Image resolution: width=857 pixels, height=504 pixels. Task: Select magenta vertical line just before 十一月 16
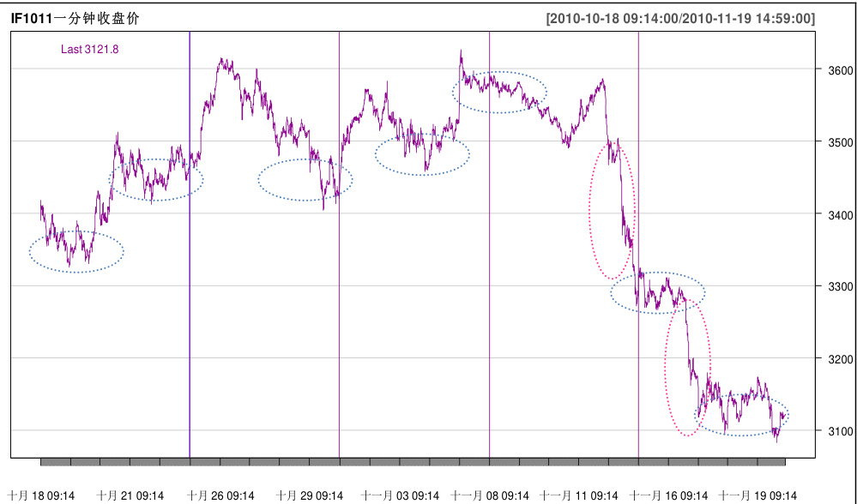[639, 214]
